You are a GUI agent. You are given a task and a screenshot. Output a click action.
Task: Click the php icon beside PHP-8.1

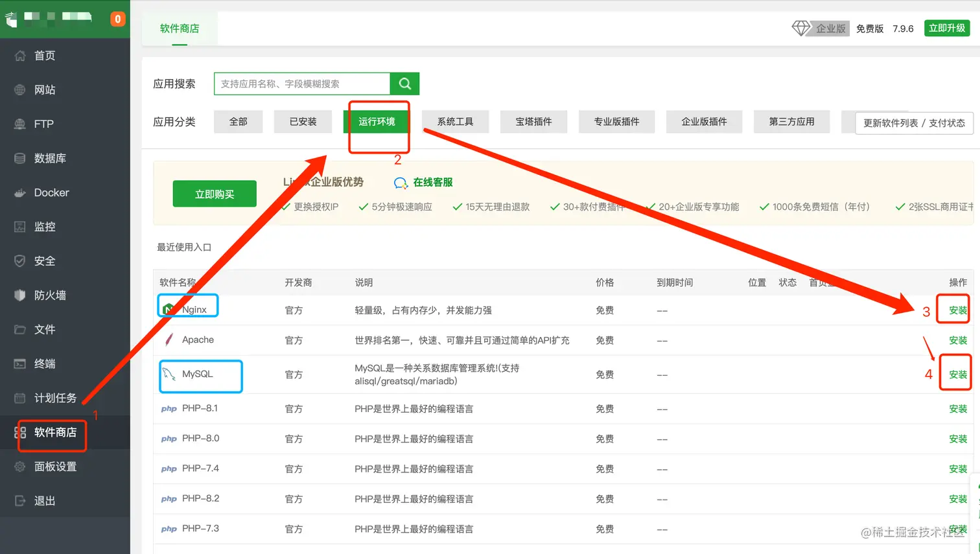tap(169, 409)
